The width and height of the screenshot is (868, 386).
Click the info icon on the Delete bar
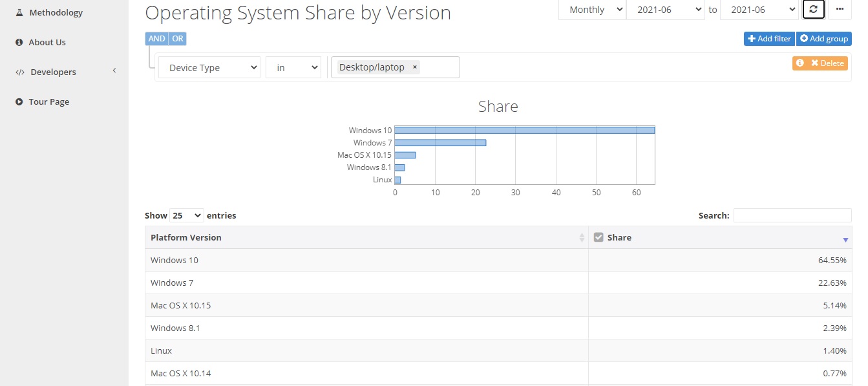(800, 63)
